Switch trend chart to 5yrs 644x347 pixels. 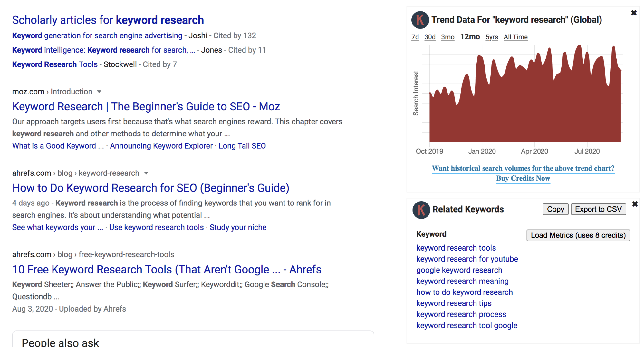492,37
